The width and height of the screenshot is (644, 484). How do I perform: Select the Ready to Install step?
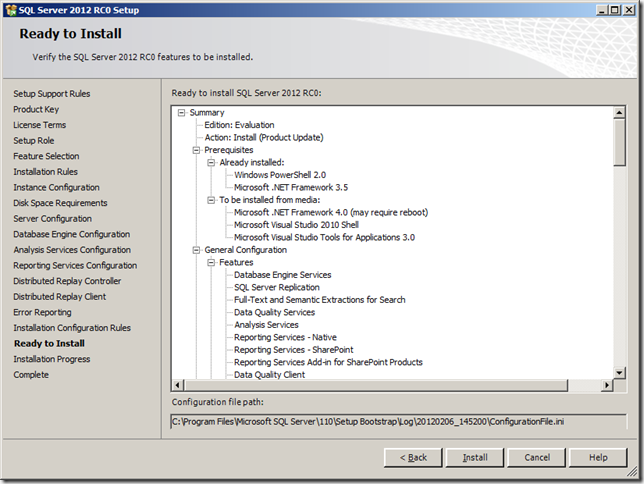[50, 343]
